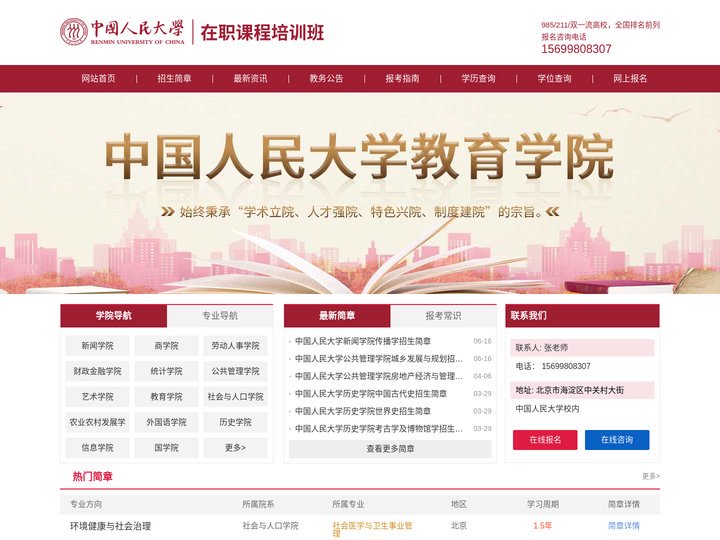
Task: Select 历史学院 college button
Action: pos(235,422)
